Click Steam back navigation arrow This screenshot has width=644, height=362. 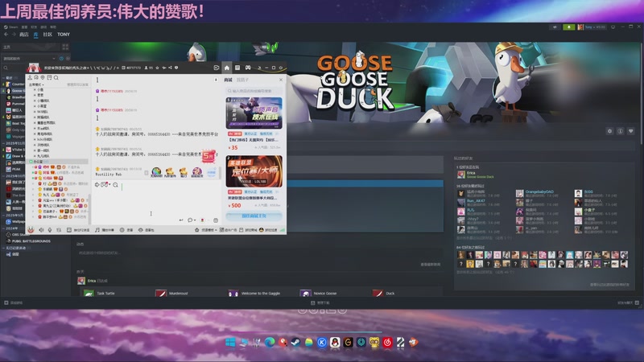(x=6, y=35)
